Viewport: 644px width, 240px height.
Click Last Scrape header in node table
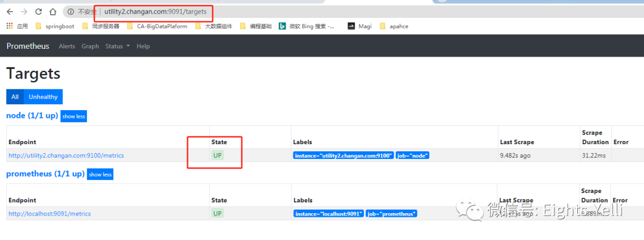517,142
